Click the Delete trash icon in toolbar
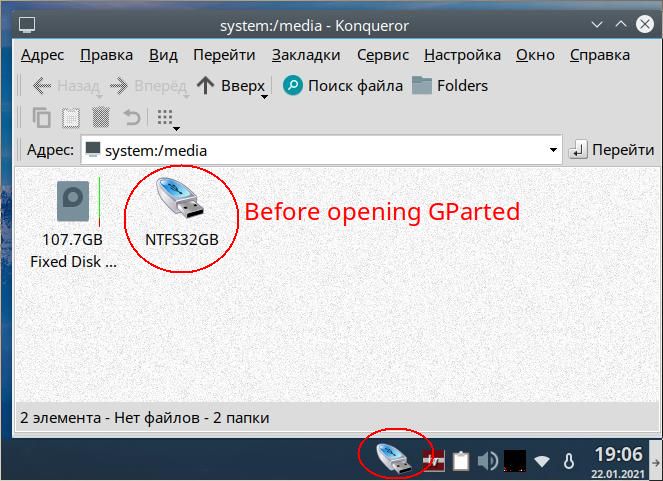Screen dimensions: 663x481 (x=101, y=118)
